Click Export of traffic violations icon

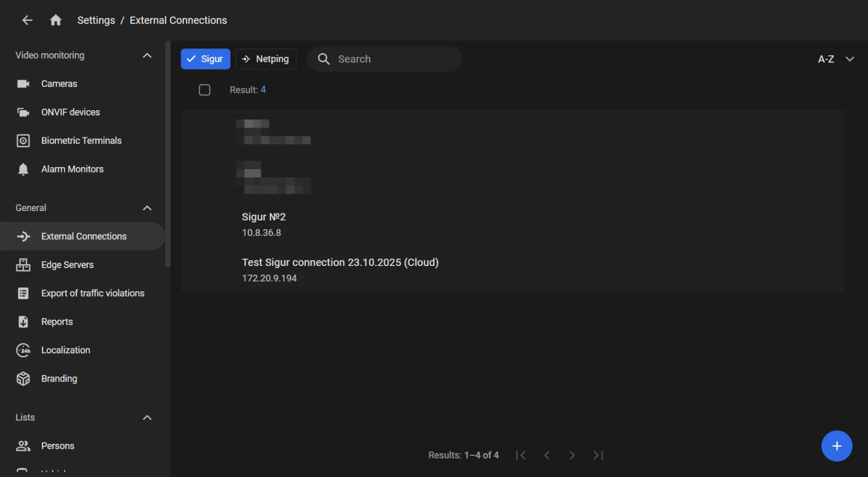[x=23, y=294]
